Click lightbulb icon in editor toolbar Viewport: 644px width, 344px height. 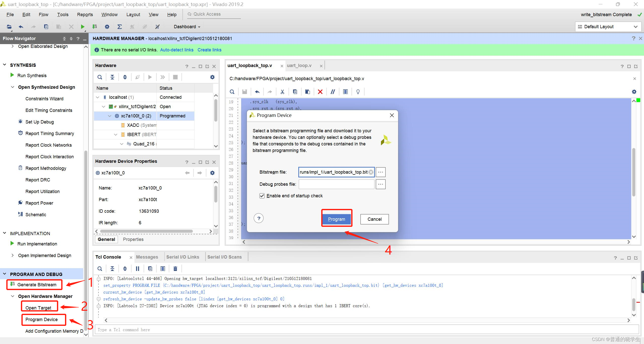coord(358,92)
